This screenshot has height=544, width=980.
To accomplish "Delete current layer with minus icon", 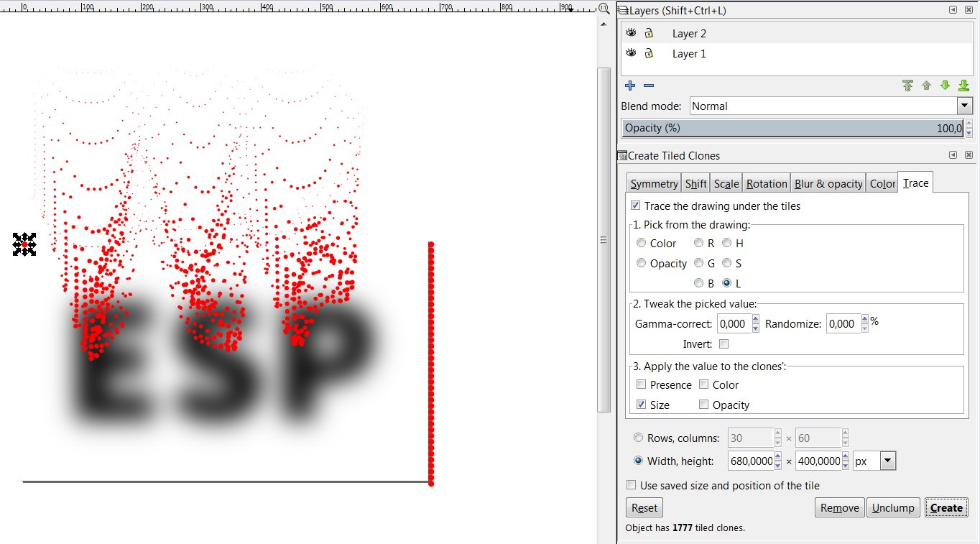I will point(649,86).
